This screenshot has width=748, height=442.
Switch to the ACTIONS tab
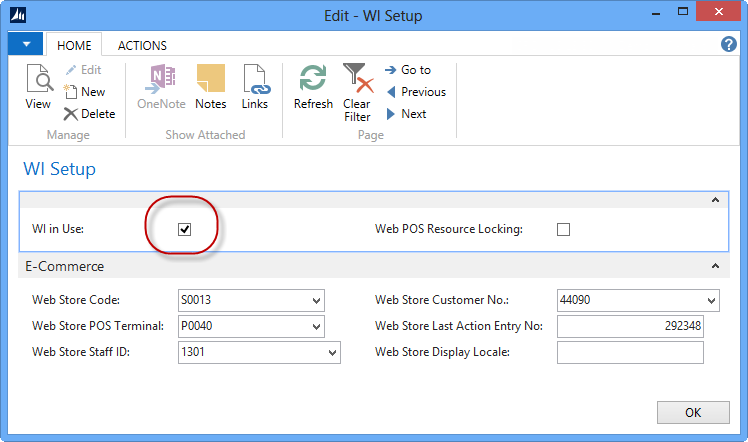click(x=142, y=45)
